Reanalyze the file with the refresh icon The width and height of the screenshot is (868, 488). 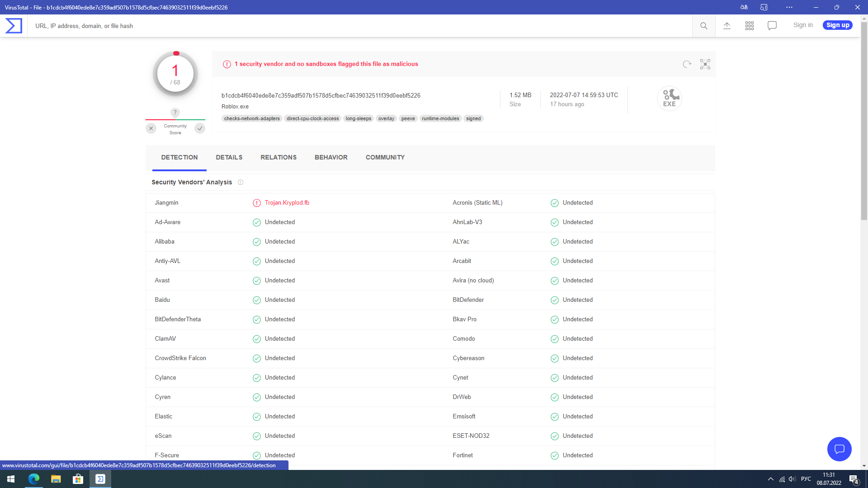pyautogui.click(x=687, y=64)
